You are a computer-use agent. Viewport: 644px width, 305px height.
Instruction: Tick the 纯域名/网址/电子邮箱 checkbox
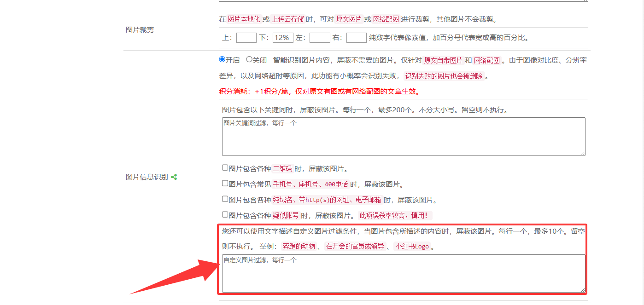pos(225,199)
